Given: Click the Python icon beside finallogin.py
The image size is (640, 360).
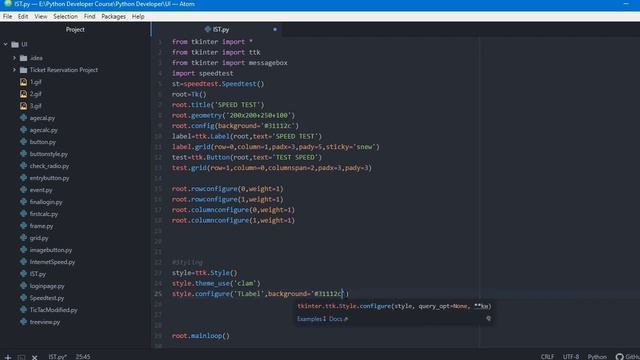Looking at the screenshot, I should pyautogui.click(x=23, y=202).
